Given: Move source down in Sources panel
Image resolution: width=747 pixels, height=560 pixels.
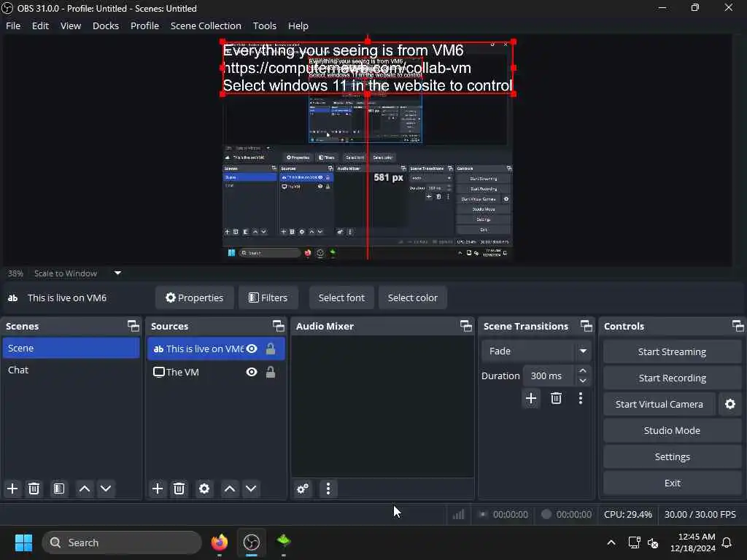Looking at the screenshot, I should point(251,489).
